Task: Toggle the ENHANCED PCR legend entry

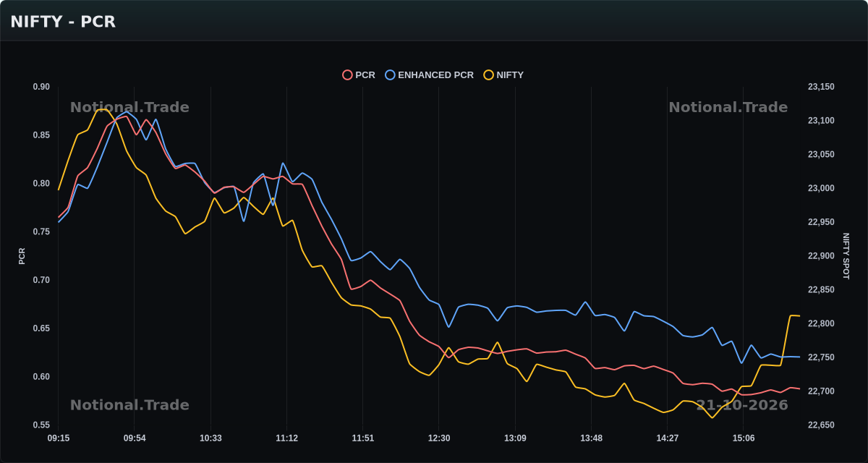Action: click(430, 75)
